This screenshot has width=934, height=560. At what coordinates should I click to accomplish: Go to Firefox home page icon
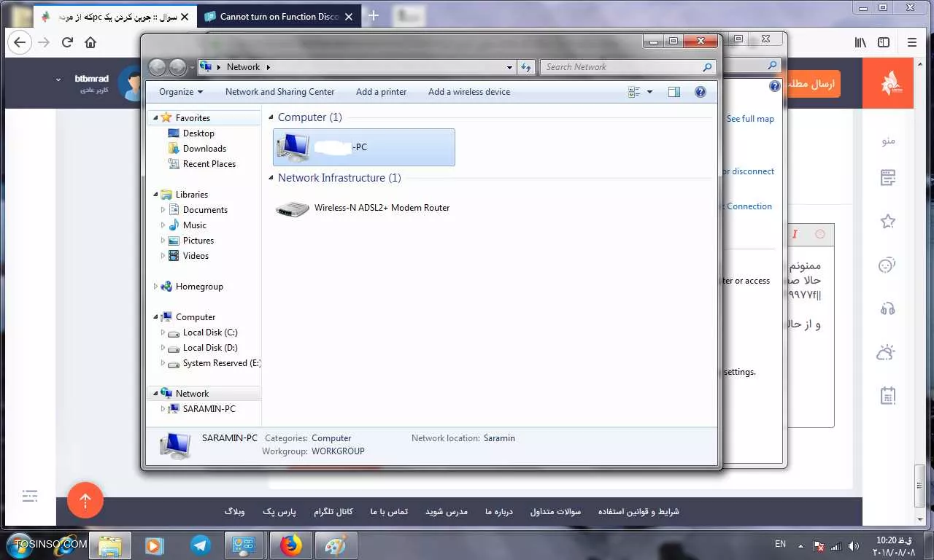coord(90,42)
